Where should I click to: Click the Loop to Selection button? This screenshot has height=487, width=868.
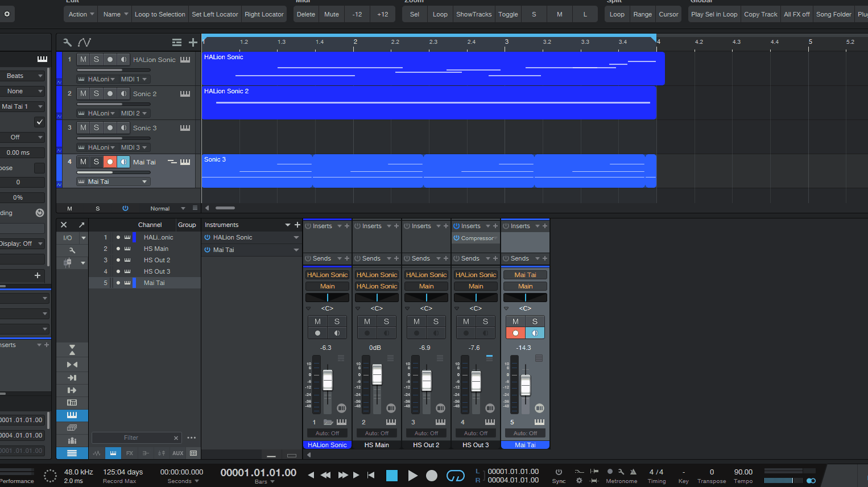160,14
